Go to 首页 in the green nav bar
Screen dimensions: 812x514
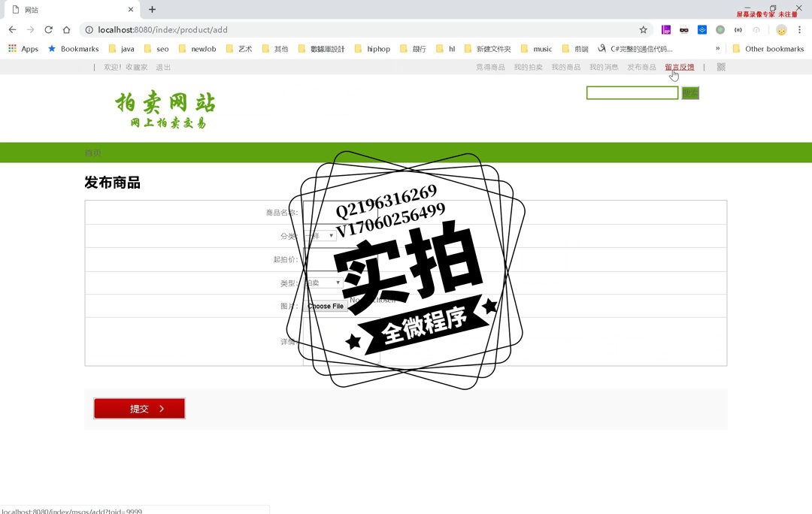click(x=92, y=153)
